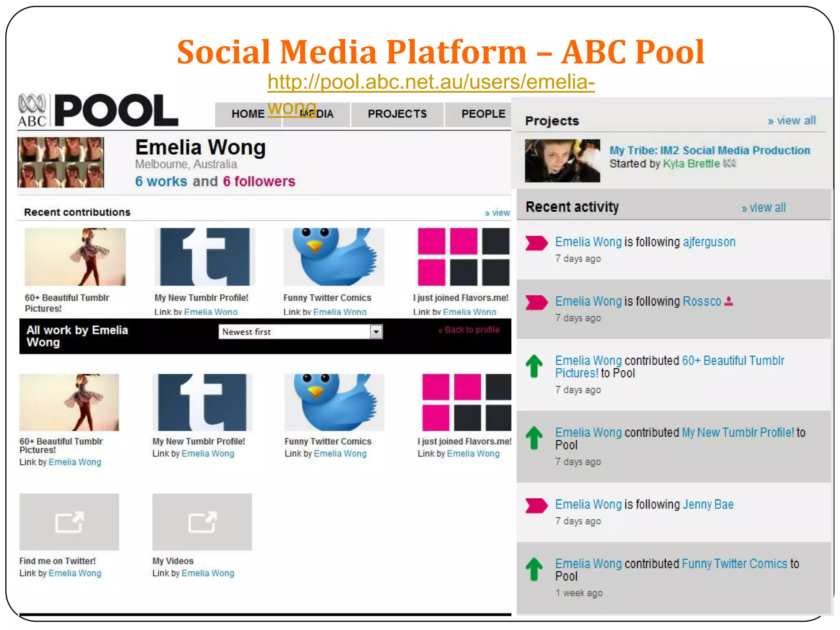Open the PROJECTS navigation tab
This screenshot has width=840, height=630.
point(397,114)
